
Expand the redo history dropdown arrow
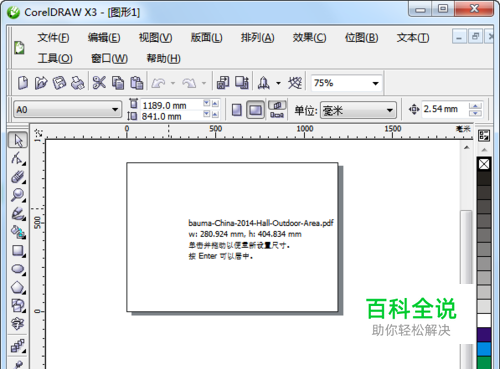coord(204,83)
